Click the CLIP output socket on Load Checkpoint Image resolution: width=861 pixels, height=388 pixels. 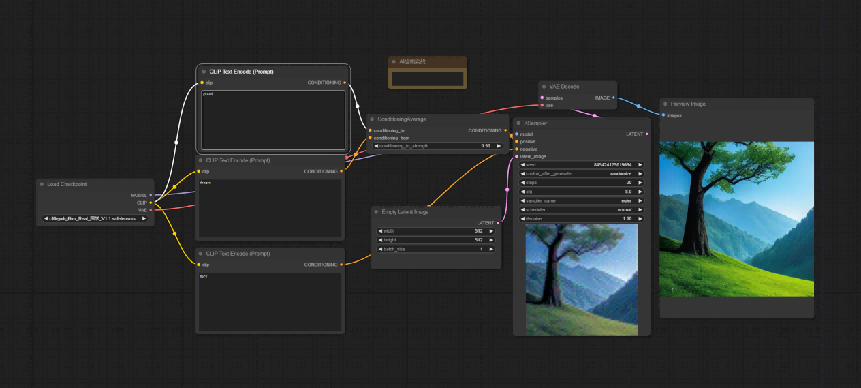point(150,203)
